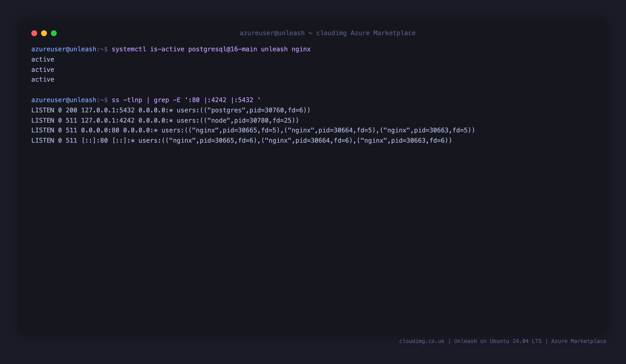The height and width of the screenshot is (364, 626).
Task: Click the yellow minimize window button
Action: tap(44, 33)
